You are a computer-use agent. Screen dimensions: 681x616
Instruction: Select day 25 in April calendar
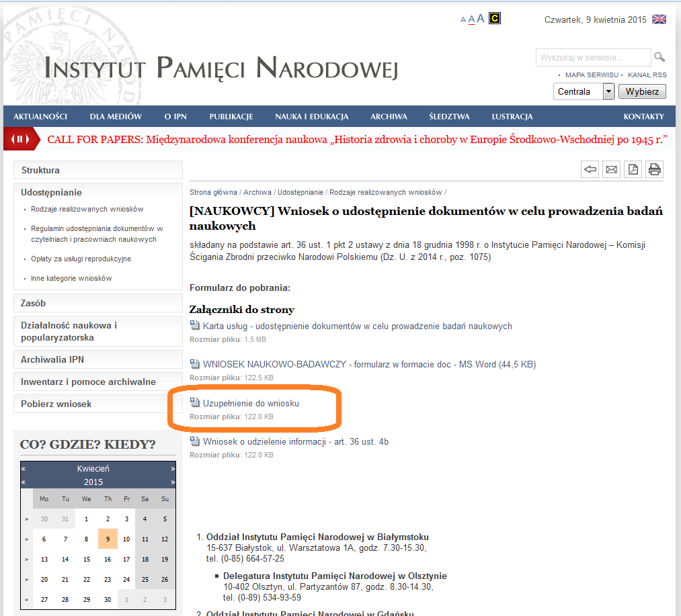tap(145, 580)
